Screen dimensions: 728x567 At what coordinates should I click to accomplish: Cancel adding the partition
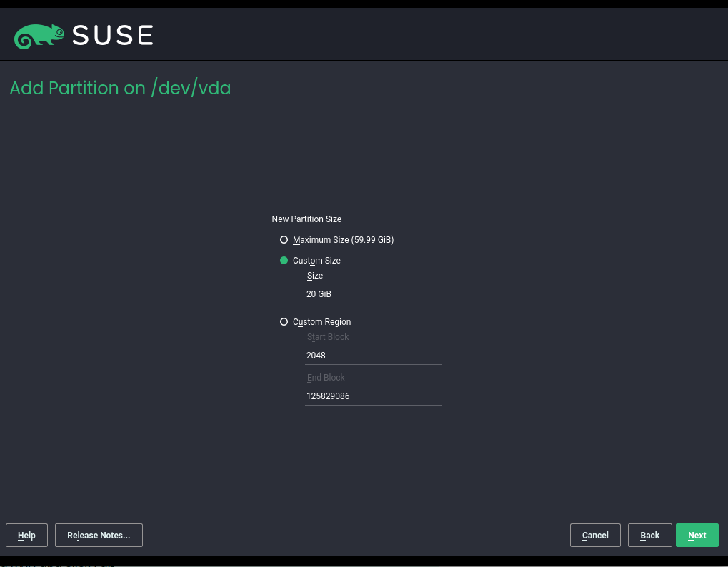point(595,536)
